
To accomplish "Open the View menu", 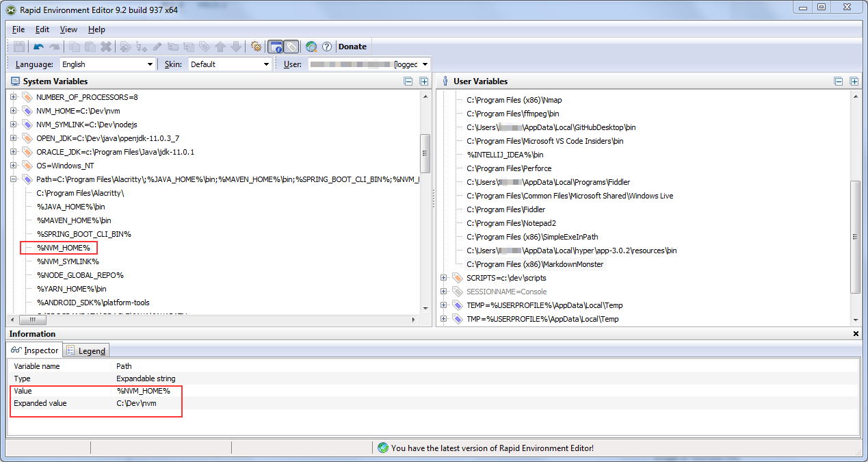I will (x=68, y=29).
